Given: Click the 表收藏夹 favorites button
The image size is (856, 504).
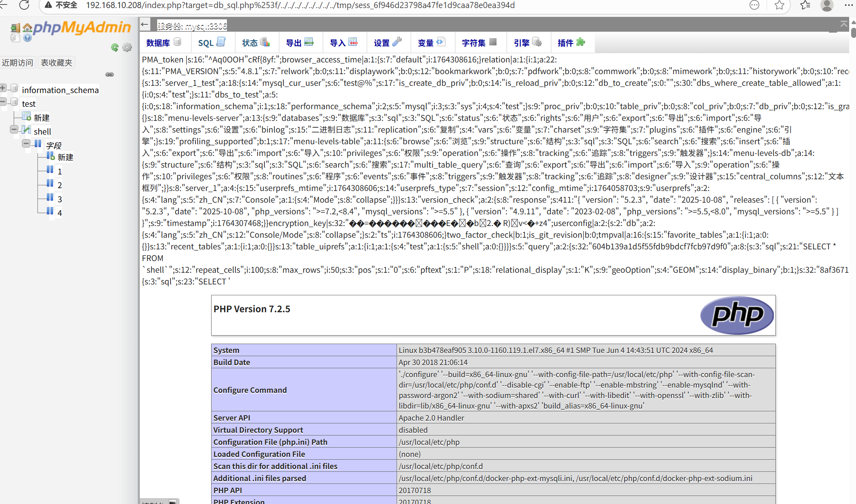Looking at the screenshot, I should [x=56, y=62].
